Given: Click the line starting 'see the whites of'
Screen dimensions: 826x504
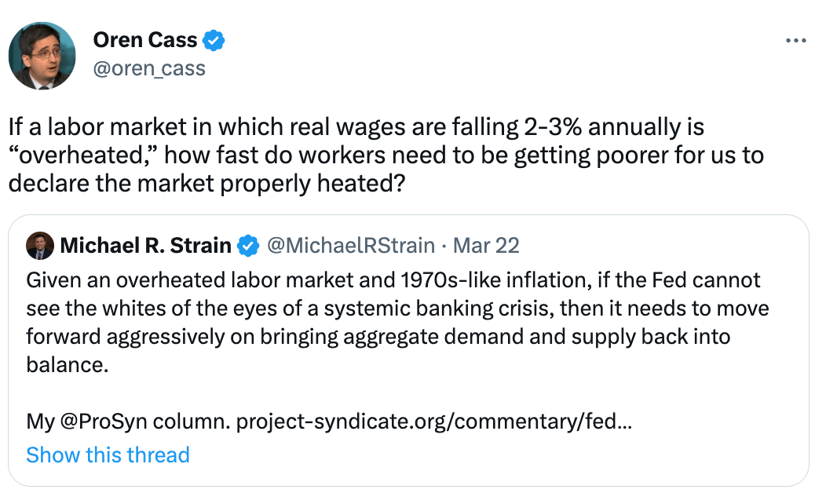Looking at the screenshot, I should (397, 309).
